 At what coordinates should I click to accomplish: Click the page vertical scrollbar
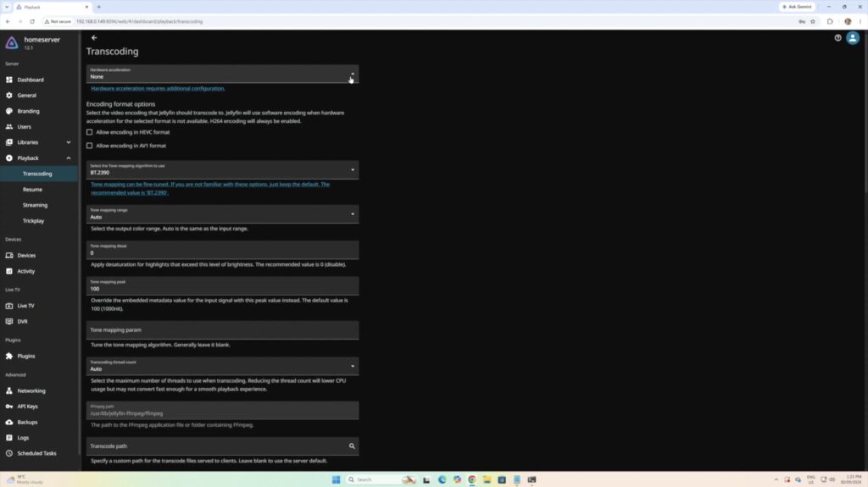click(x=865, y=111)
